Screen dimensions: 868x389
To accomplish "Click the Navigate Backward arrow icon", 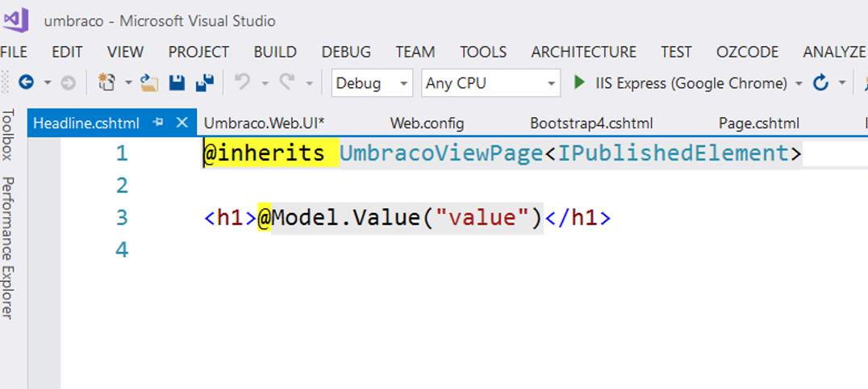I will (27, 83).
